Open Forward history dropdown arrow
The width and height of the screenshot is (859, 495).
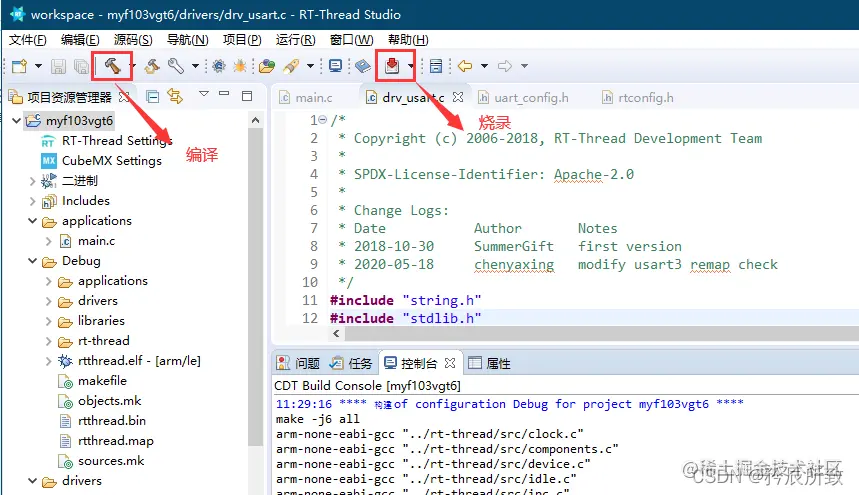click(524, 66)
